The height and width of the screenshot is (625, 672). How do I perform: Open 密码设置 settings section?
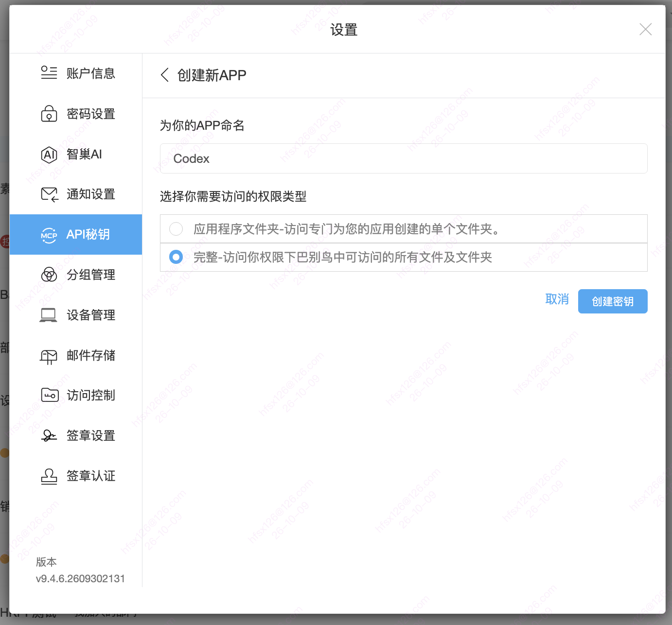pyautogui.click(x=76, y=114)
